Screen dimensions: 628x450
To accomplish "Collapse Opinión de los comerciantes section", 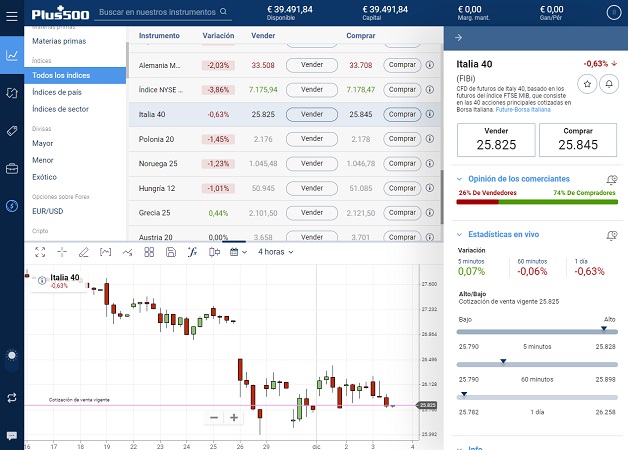I will [x=459, y=179].
